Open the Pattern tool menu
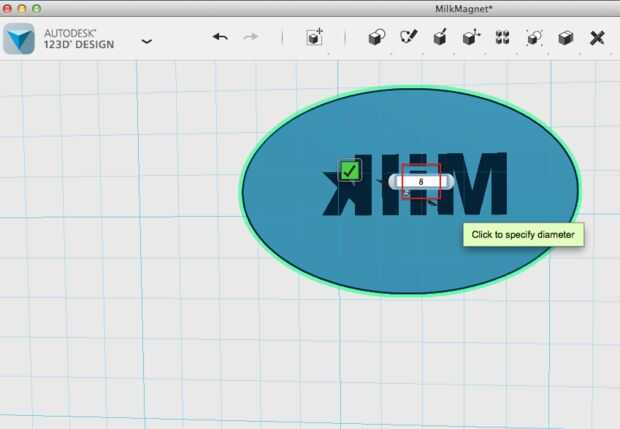 pyautogui.click(x=503, y=38)
